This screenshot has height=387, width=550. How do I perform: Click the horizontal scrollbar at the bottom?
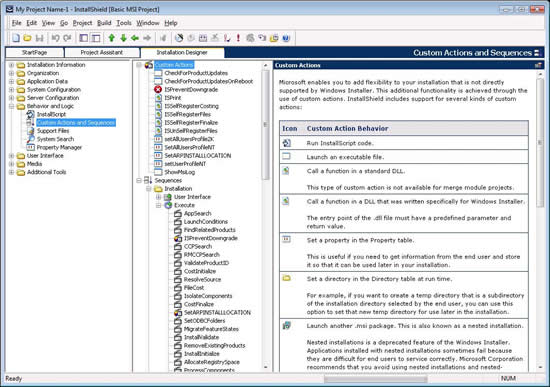pos(376,379)
